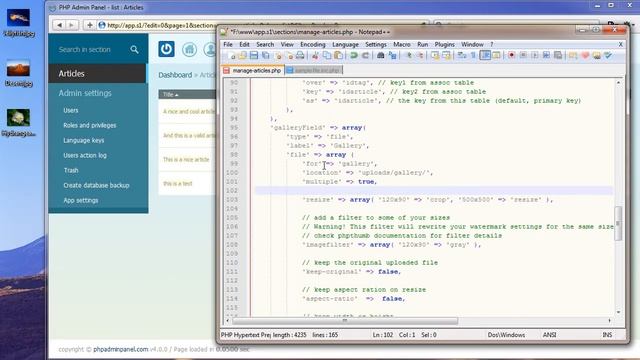Image resolution: width=640 pixels, height=360 pixels.
Task: Save the file with the floppy disk icon
Action: (254, 56)
